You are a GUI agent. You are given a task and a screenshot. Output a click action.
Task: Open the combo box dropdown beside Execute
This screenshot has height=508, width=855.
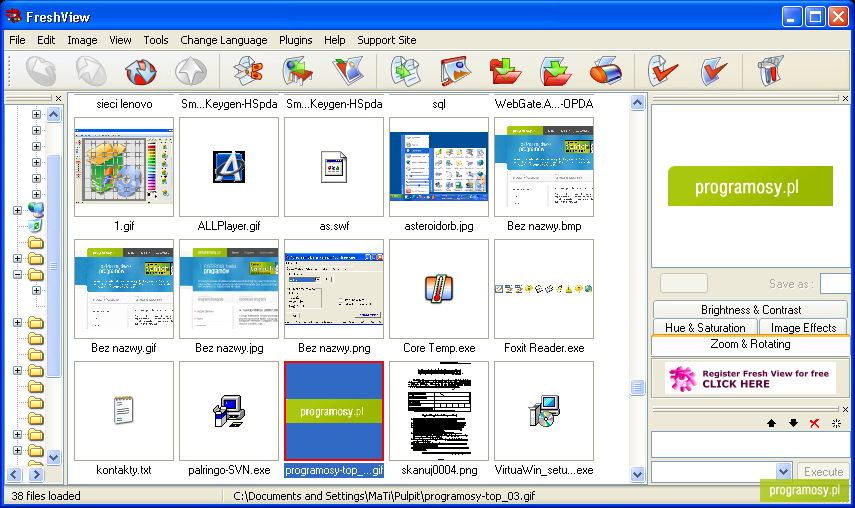point(783,471)
